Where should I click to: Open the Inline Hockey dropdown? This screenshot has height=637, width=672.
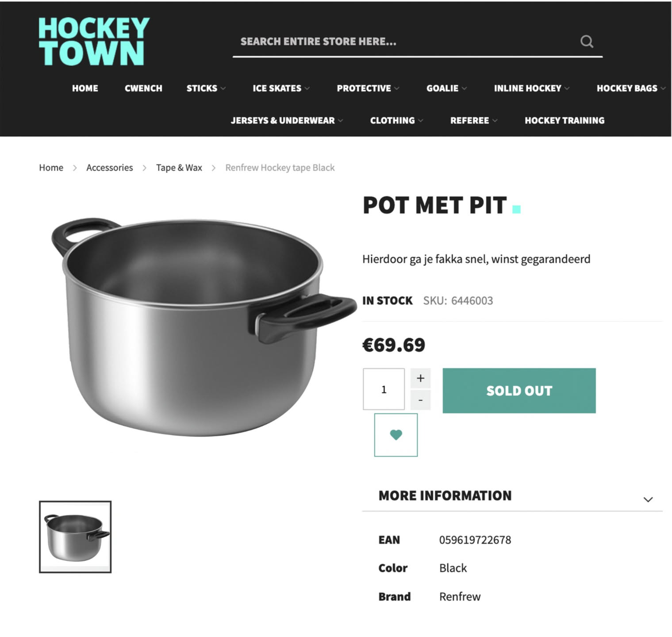pyautogui.click(x=531, y=88)
